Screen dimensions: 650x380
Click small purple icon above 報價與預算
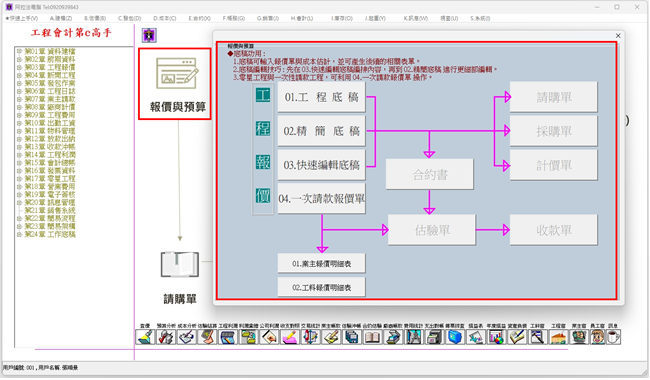tap(149, 35)
